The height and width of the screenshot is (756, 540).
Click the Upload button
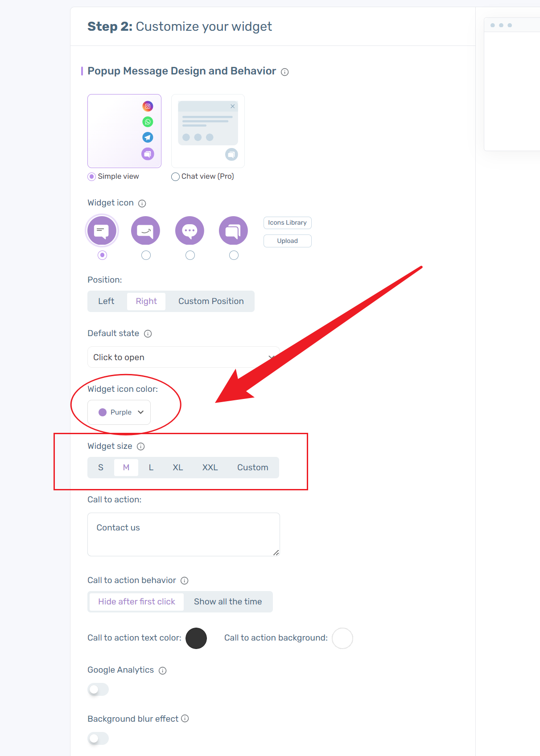(287, 241)
